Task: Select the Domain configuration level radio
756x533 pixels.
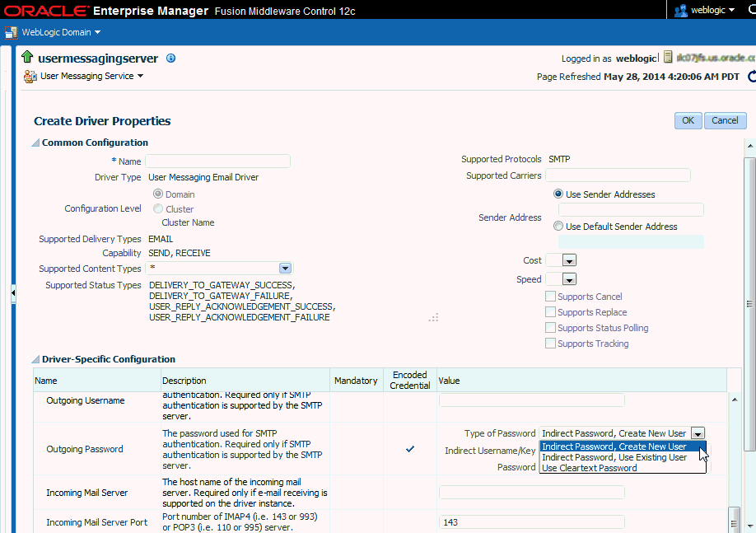Action: (x=157, y=194)
